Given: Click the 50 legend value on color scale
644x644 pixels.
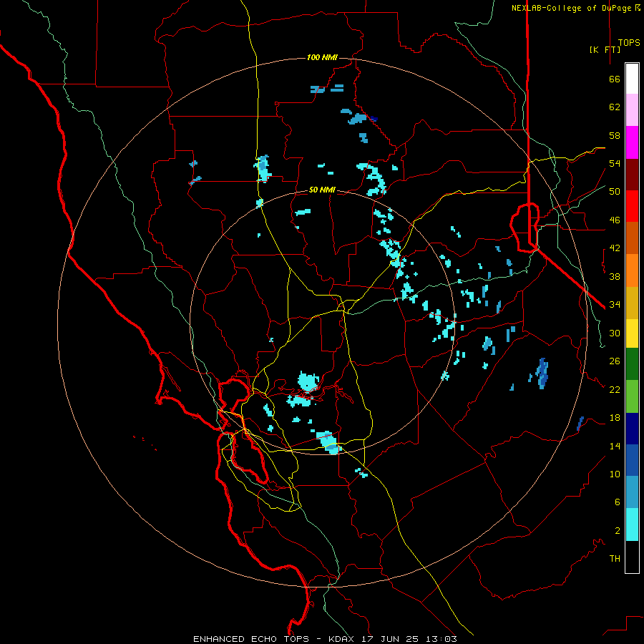Looking at the screenshot, I should (x=615, y=192).
